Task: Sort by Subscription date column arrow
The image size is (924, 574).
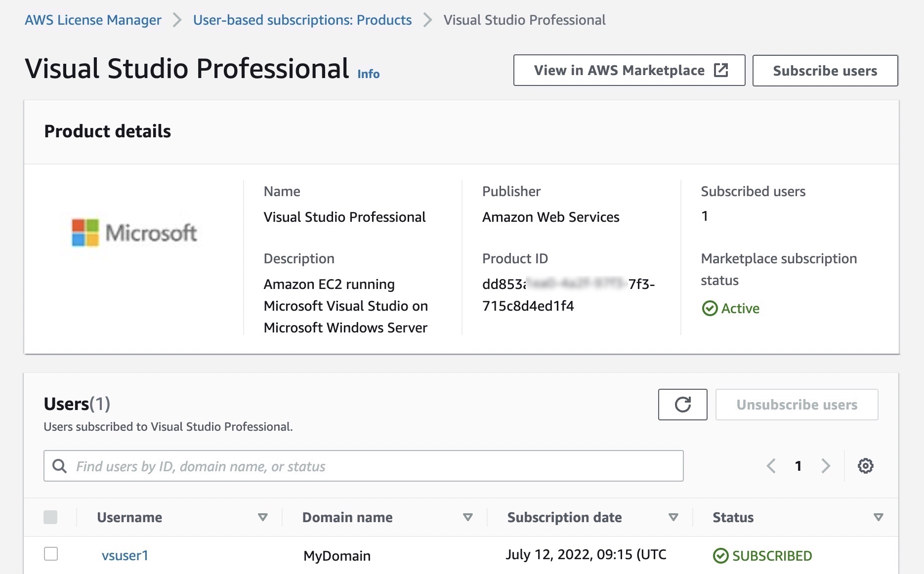Action: [x=673, y=517]
